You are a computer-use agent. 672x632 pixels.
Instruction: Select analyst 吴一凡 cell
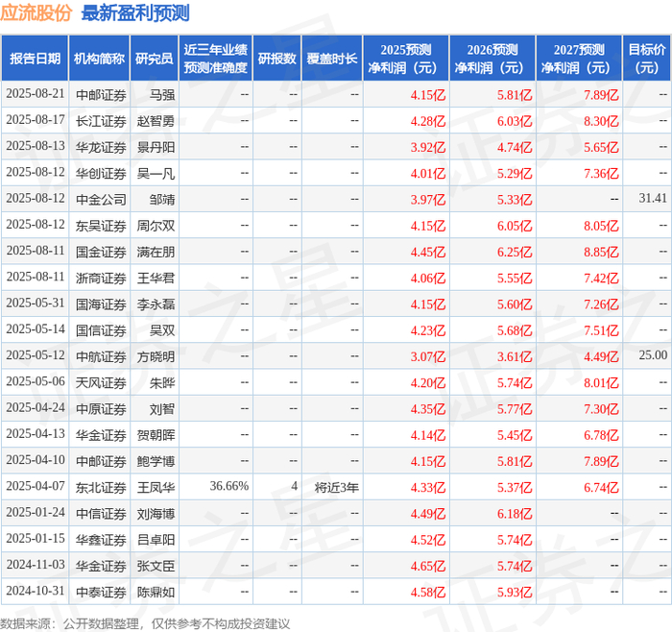[x=156, y=173]
